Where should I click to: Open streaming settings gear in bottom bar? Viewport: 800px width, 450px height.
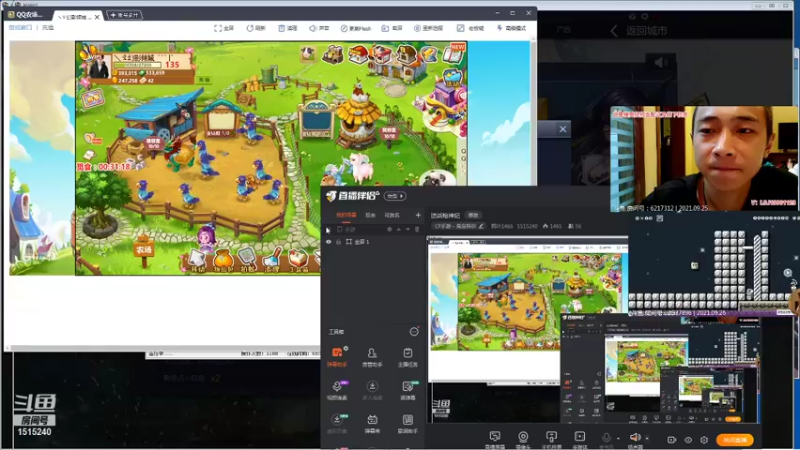704,440
